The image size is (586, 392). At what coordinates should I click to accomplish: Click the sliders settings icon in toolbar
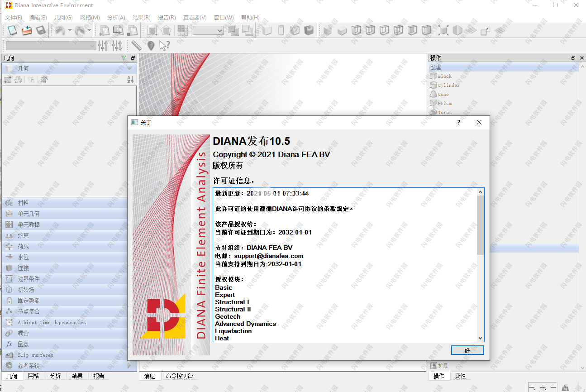[103, 45]
